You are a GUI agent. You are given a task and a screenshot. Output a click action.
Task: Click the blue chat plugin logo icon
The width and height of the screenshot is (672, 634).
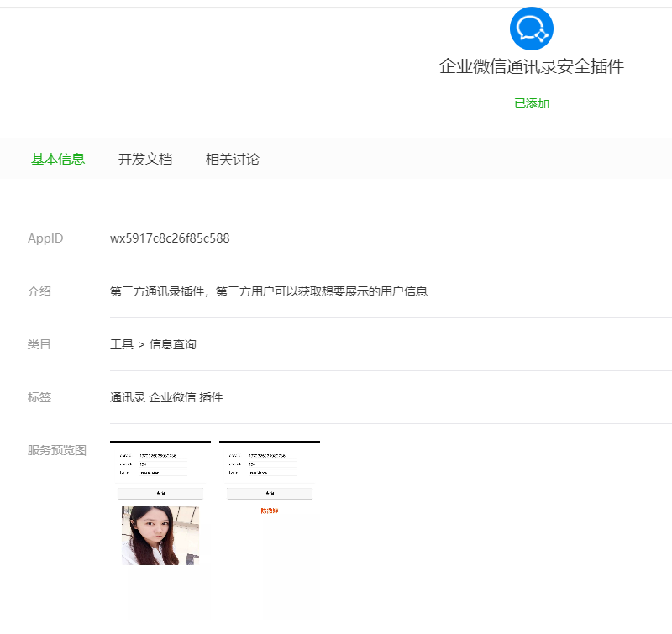coord(532,29)
